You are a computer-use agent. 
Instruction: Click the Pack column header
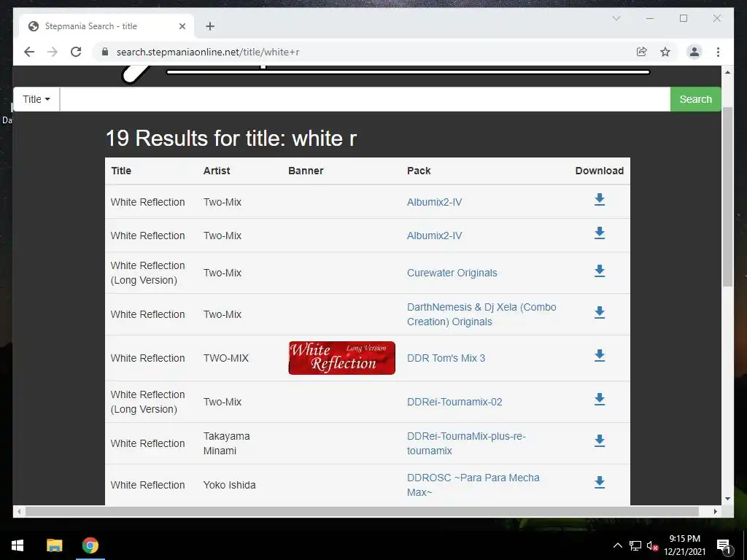[419, 171]
